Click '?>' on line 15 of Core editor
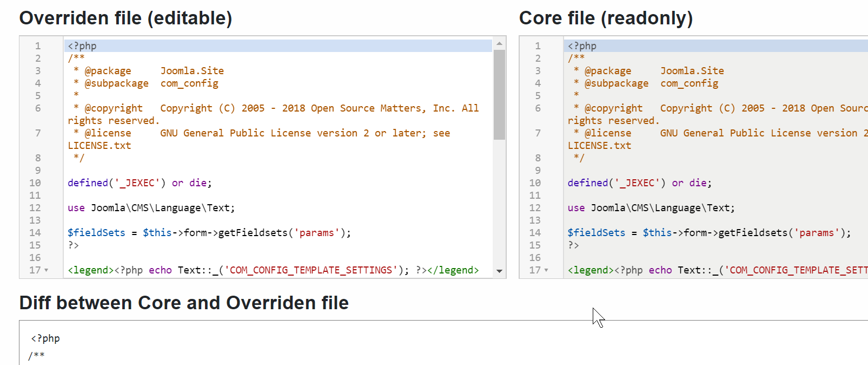 573,245
